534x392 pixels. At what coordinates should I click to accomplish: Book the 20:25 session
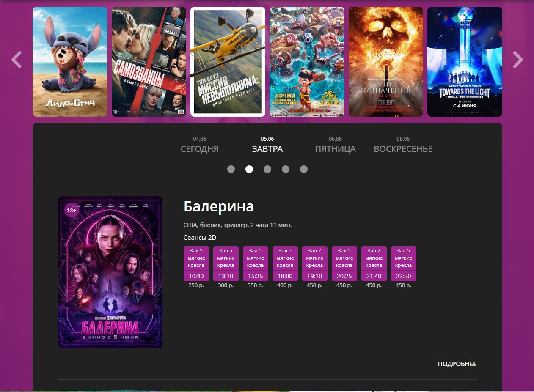coord(344,263)
